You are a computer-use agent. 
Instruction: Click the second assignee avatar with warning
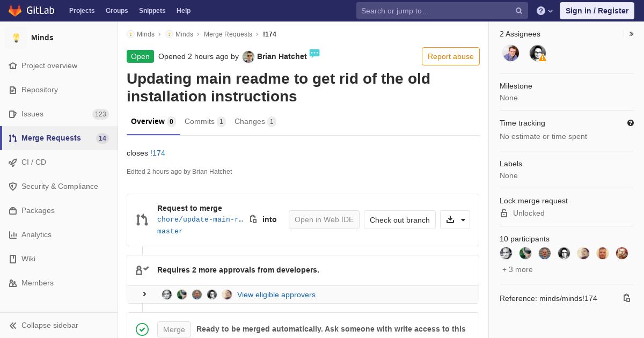click(x=538, y=53)
